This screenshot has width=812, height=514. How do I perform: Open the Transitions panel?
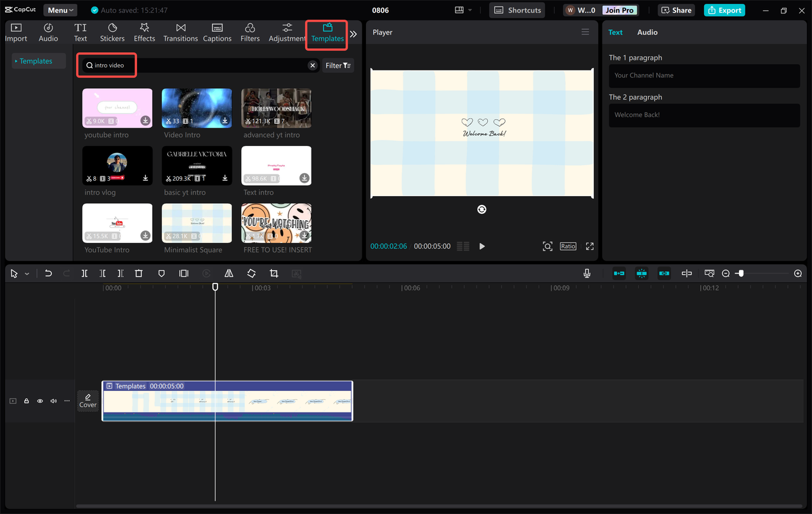tap(180, 30)
